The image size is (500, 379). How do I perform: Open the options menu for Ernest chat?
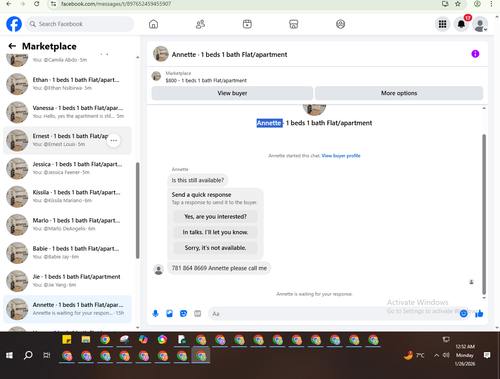click(114, 140)
